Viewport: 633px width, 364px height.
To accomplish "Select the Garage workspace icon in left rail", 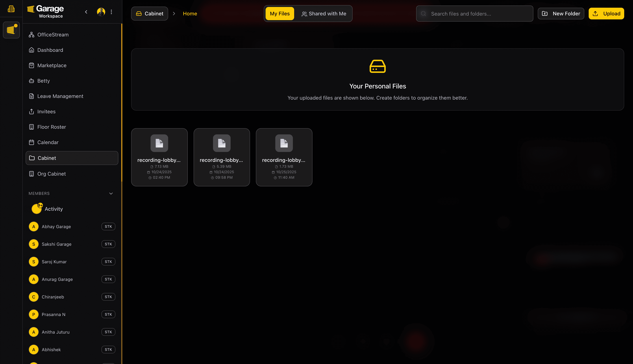I will (x=11, y=30).
